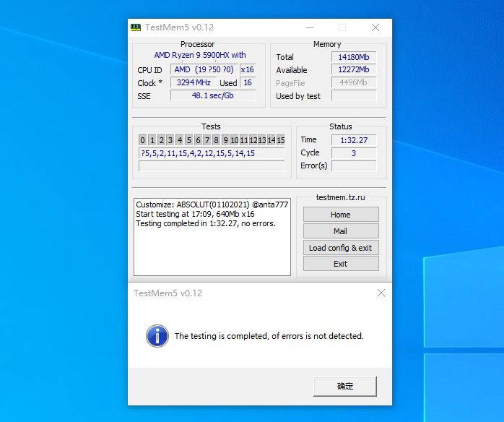The width and height of the screenshot is (504, 422).
Task: Select test number 7 box
Action: tap(207, 140)
